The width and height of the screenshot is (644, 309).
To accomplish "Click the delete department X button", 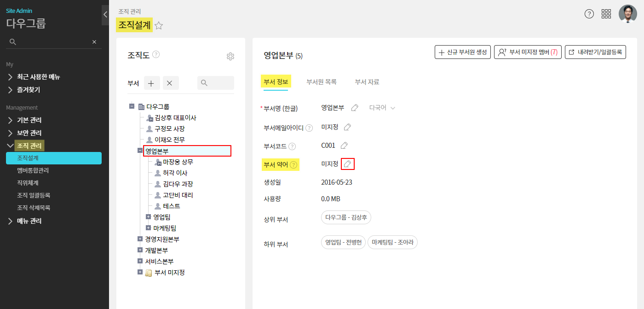I will click(x=169, y=83).
